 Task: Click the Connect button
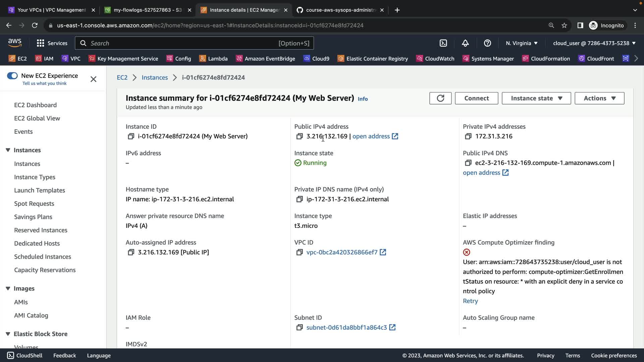tap(476, 98)
